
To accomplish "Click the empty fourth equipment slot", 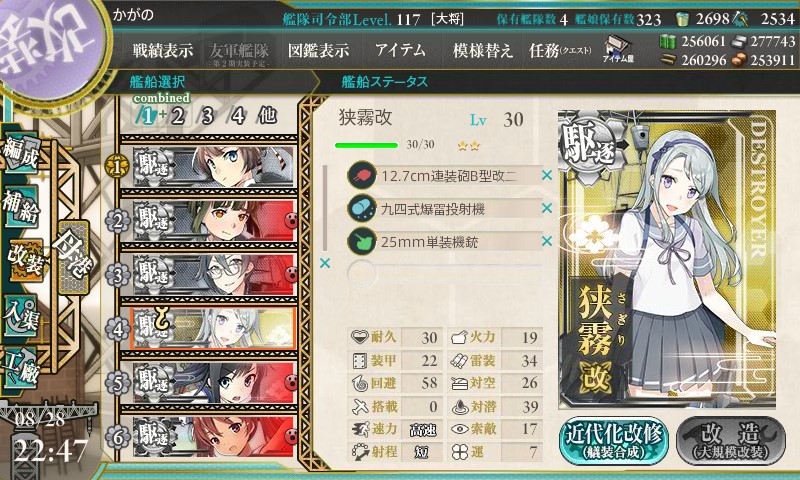I will 444,274.
